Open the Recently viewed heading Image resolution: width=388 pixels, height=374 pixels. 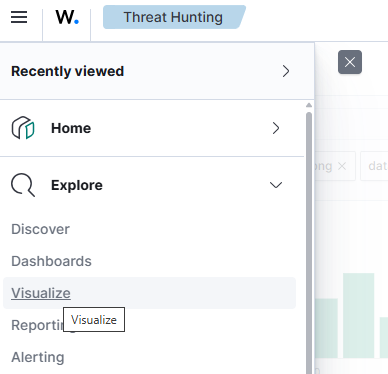[68, 71]
